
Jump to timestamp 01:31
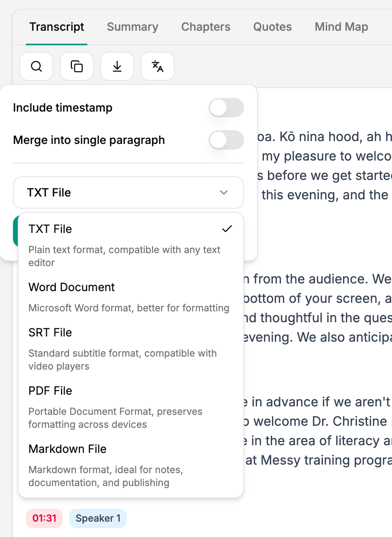(x=44, y=518)
